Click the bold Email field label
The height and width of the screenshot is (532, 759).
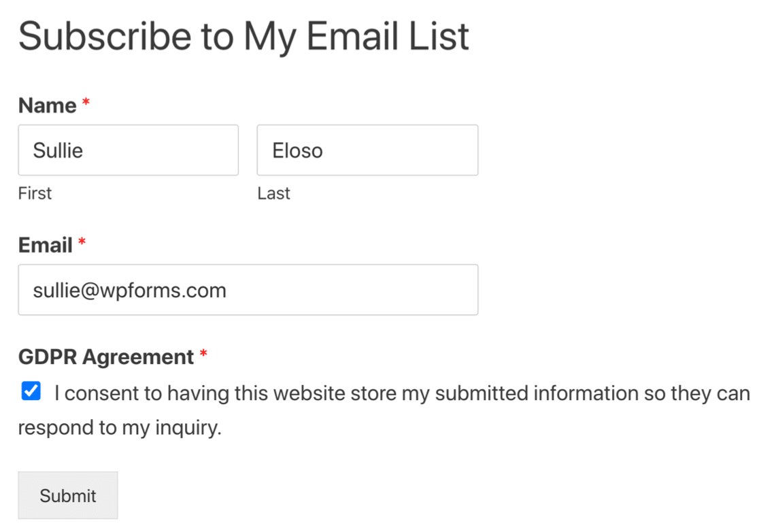pos(46,245)
